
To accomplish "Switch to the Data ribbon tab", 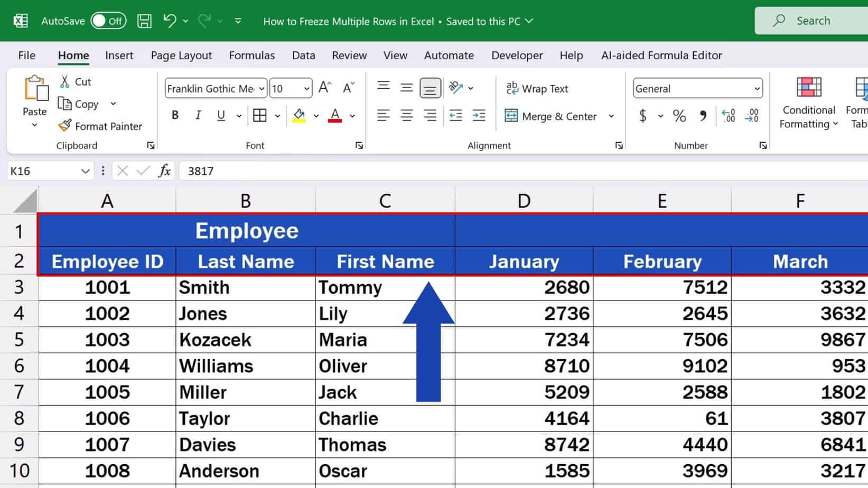I will click(x=303, y=55).
